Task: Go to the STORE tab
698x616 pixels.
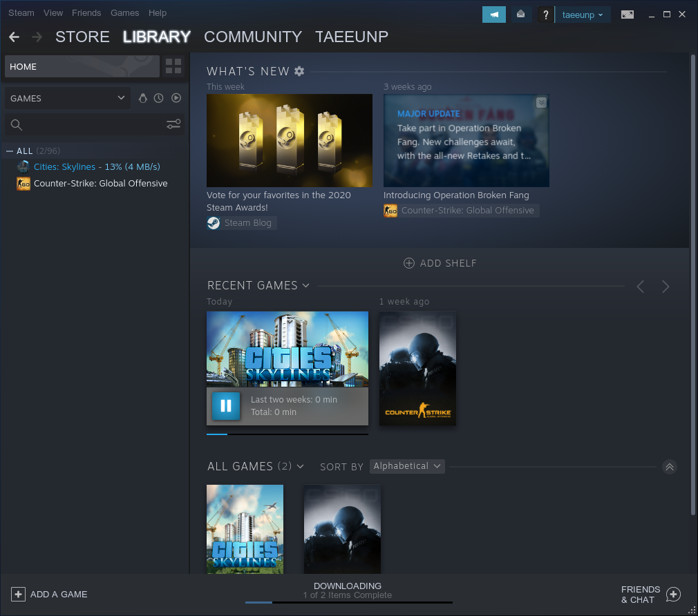Action: [x=82, y=37]
